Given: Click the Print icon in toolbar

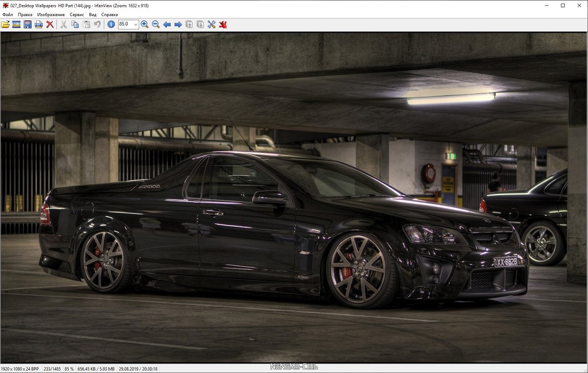Looking at the screenshot, I should pyautogui.click(x=39, y=25).
